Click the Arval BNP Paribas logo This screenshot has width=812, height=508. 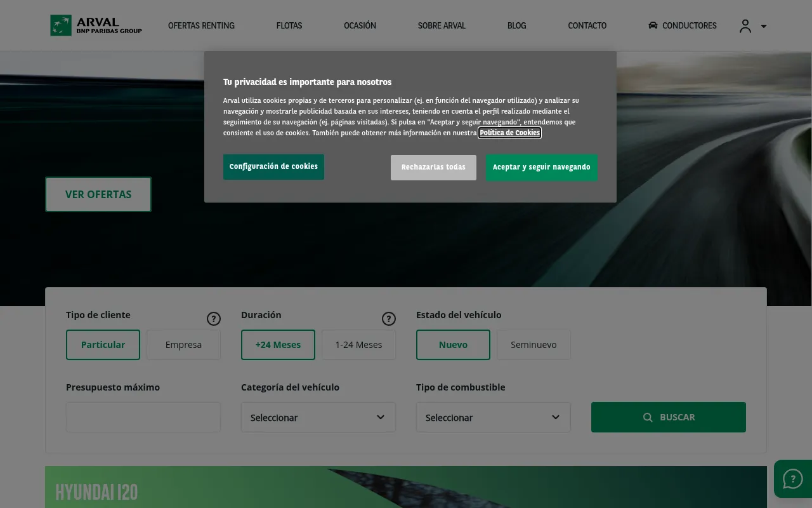(x=96, y=25)
